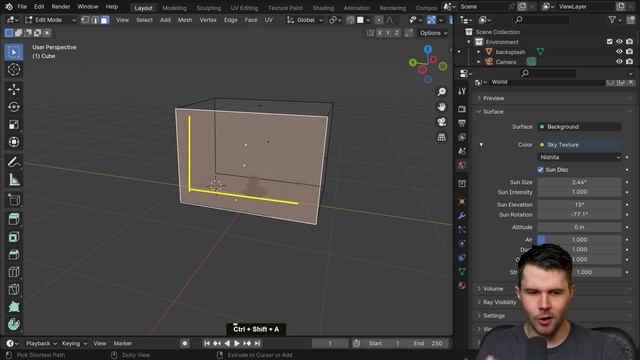Select the Loop Cut tool
This screenshot has height=360, width=640.
[13, 272]
